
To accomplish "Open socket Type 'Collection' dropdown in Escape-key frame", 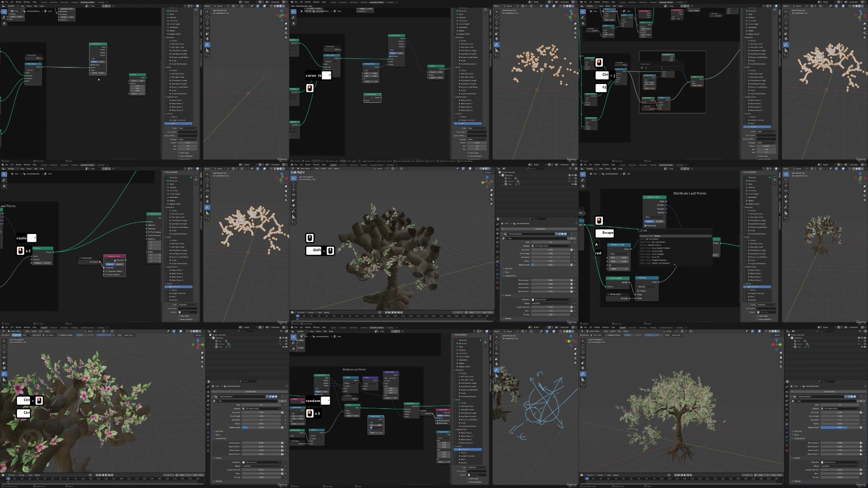I will click(766, 305).
